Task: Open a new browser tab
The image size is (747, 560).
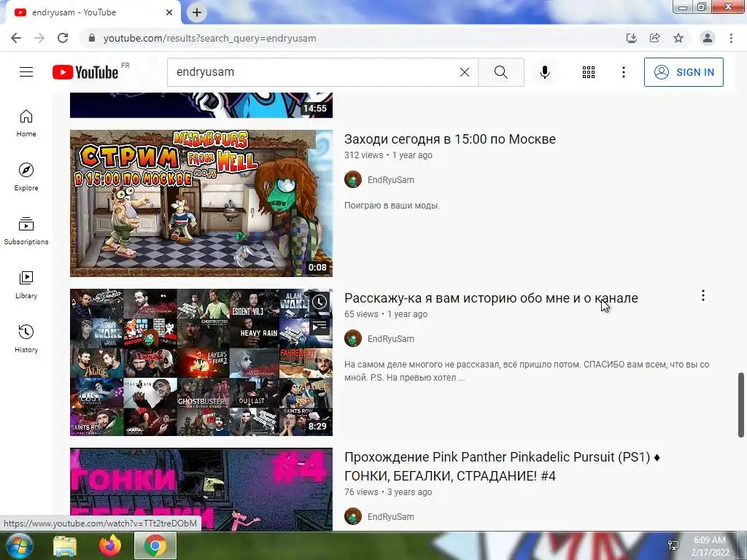Action: click(x=197, y=12)
